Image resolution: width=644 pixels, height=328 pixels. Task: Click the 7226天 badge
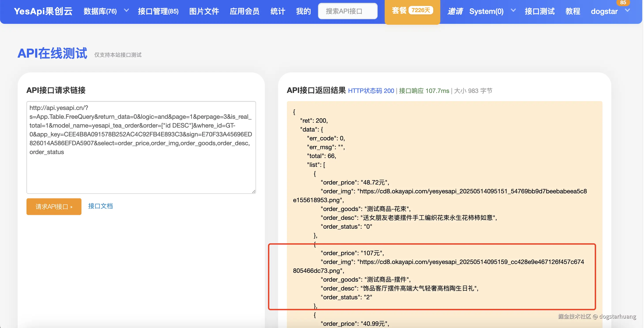tap(421, 10)
